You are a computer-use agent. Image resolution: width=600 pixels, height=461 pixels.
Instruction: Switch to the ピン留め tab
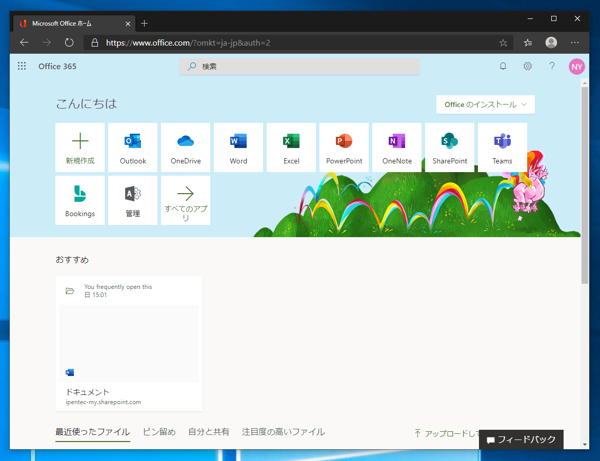pos(159,432)
